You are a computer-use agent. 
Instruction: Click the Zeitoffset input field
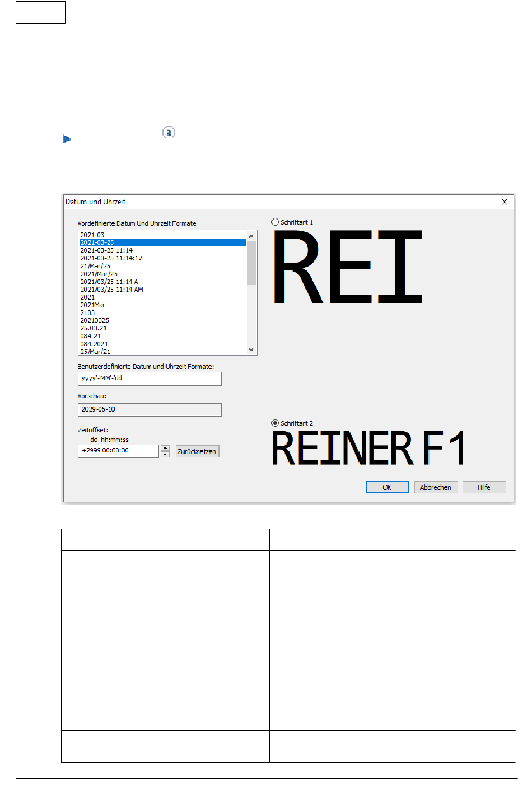tap(118, 451)
